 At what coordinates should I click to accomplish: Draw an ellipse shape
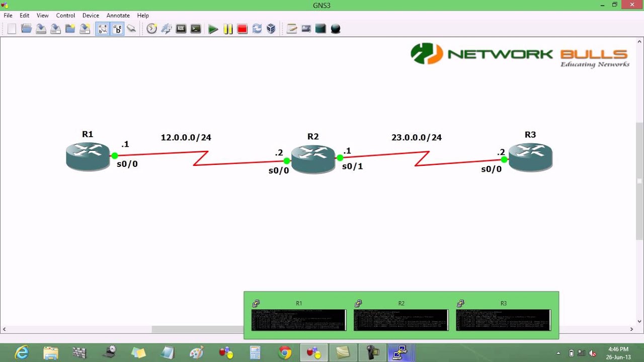(x=336, y=29)
